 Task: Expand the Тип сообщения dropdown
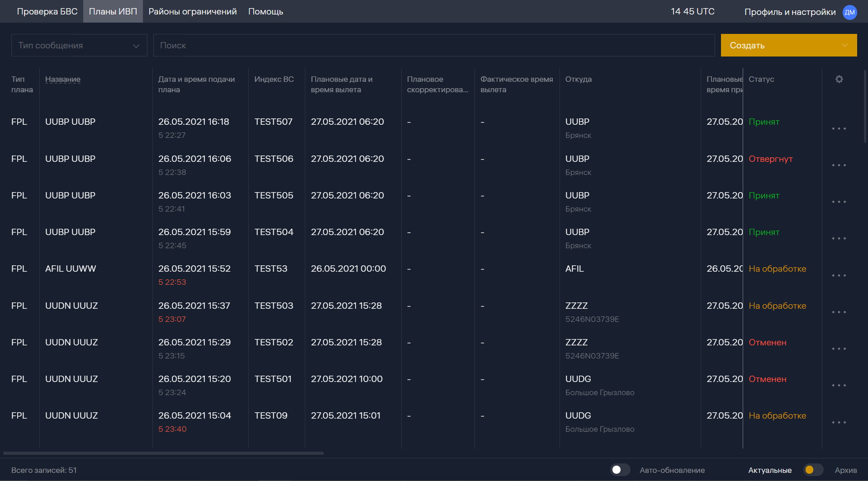point(79,46)
